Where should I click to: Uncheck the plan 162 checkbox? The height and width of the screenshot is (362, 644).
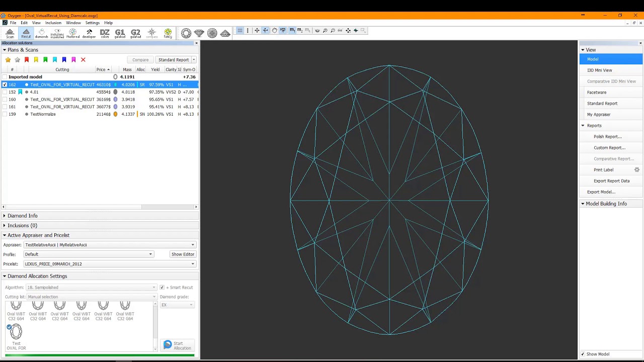click(5, 84)
